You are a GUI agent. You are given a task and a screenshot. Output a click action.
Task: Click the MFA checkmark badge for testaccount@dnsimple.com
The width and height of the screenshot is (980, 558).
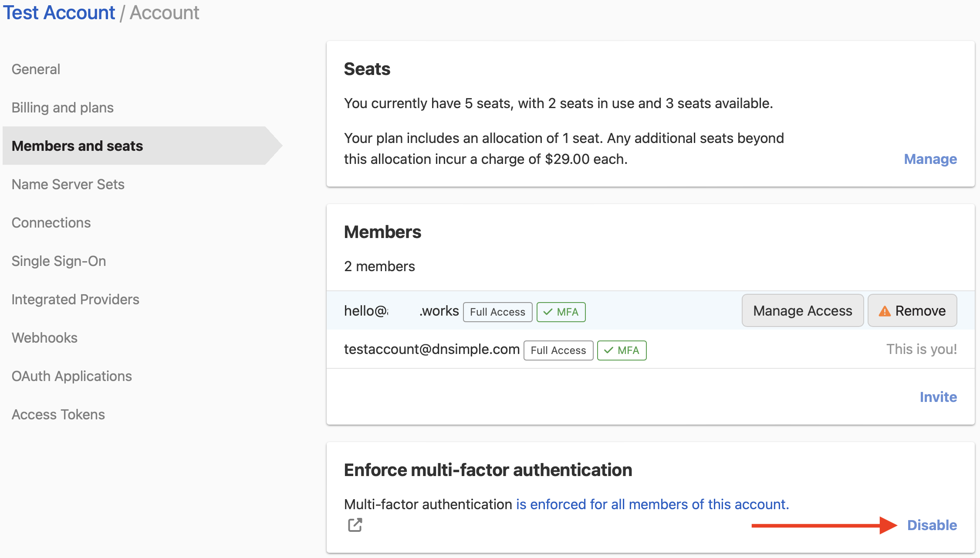click(x=622, y=350)
